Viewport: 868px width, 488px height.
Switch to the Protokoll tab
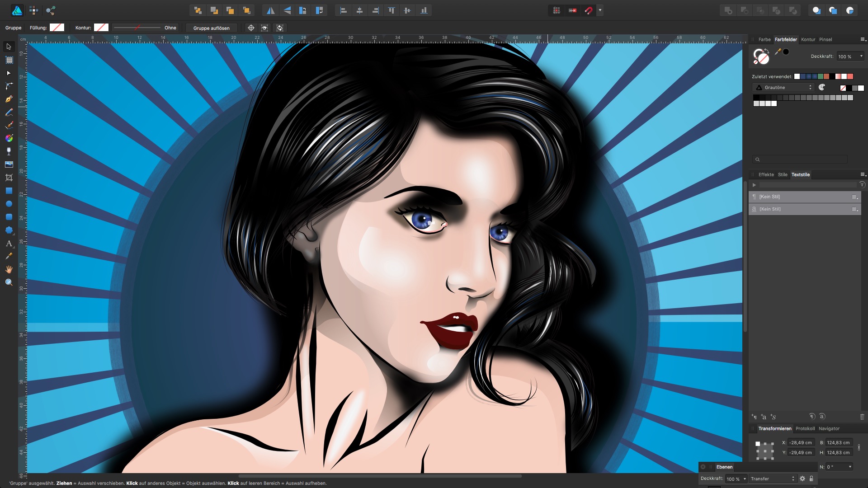click(805, 429)
